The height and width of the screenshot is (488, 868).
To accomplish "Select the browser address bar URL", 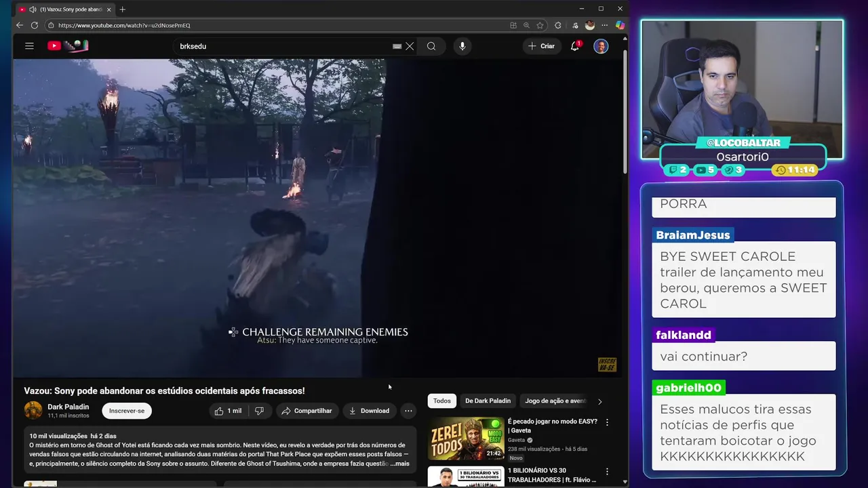I will pyautogui.click(x=124, y=25).
